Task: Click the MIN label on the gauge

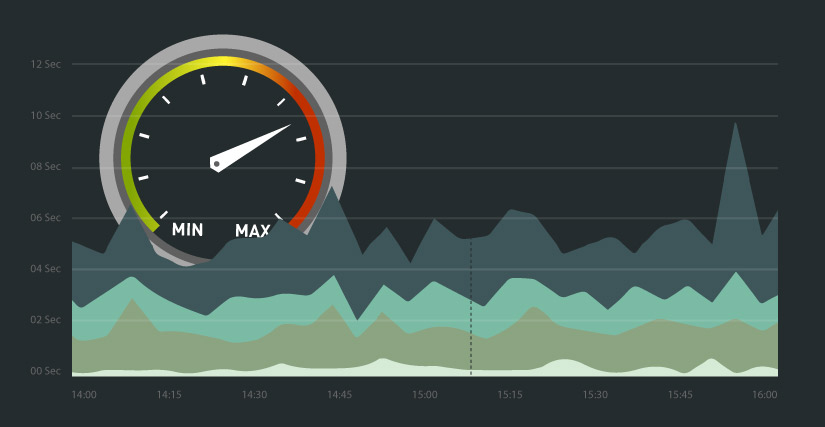Action: (187, 230)
